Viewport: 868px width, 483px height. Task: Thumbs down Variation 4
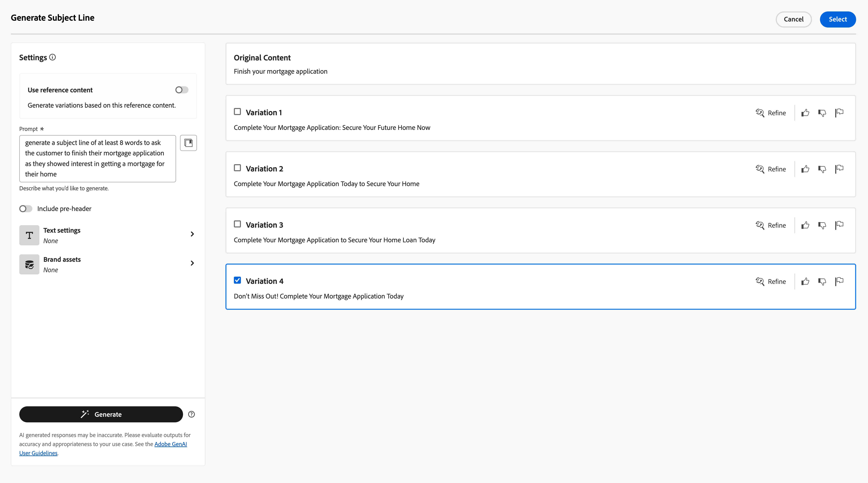[x=822, y=281]
